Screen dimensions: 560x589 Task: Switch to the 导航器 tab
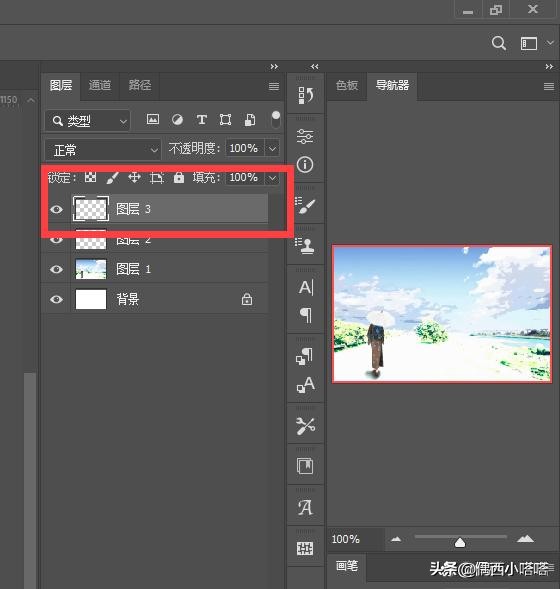point(392,86)
